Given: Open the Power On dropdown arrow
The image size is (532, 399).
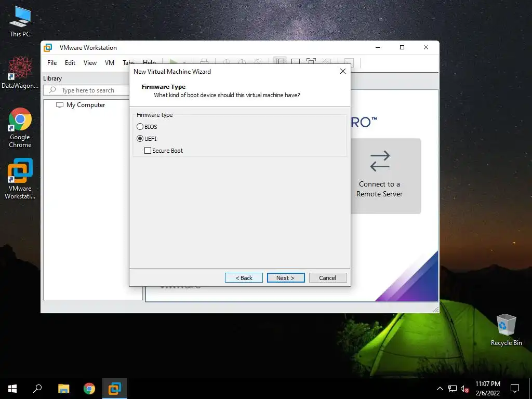Looking at the screenshot, I should point(184,62).
